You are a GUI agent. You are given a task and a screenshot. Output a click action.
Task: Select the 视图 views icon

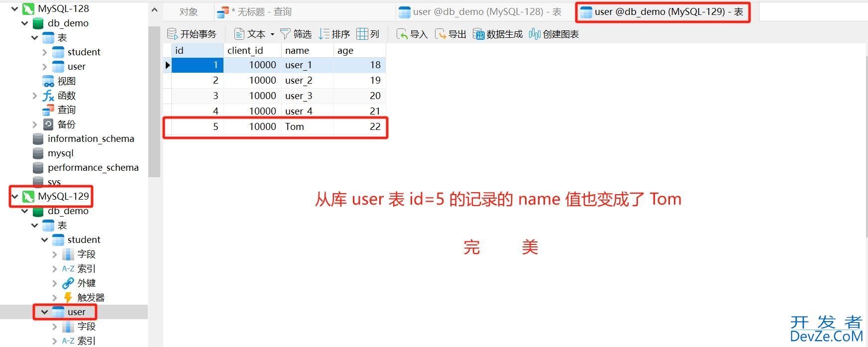[48, 81]
